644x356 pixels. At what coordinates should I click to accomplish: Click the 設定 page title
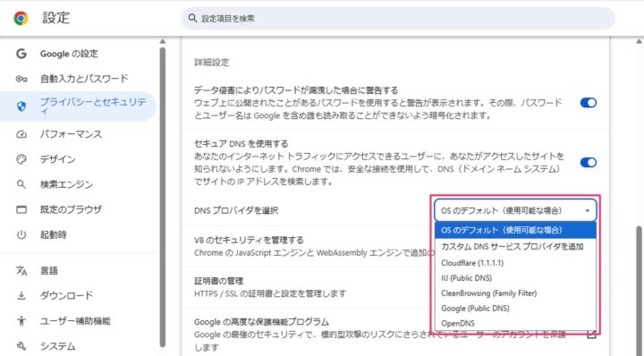56,18
